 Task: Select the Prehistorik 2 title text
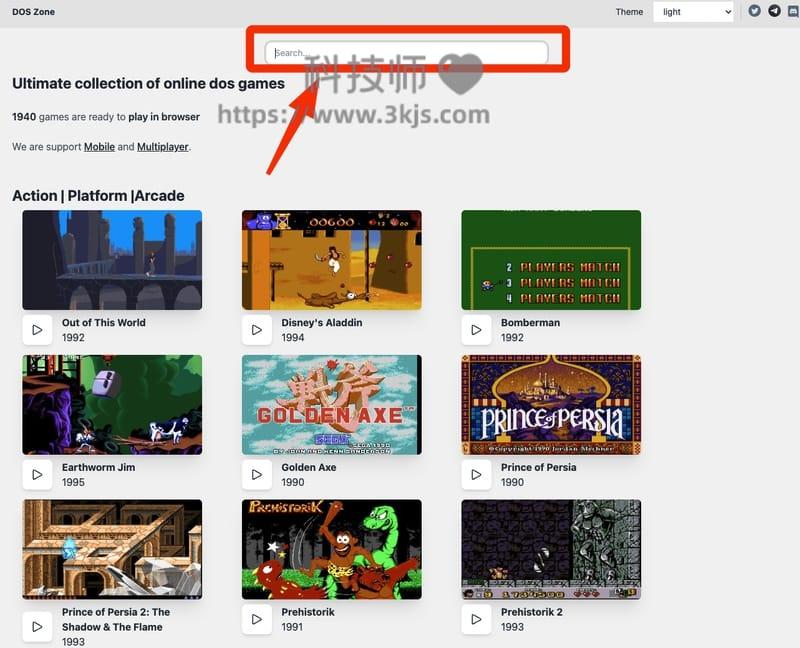(x=532, y=612)
